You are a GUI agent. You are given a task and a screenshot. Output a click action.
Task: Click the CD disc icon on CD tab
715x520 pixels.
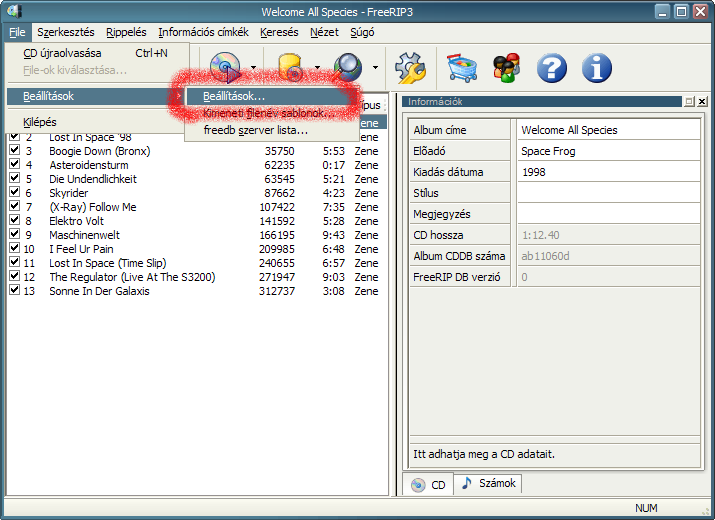(x=418, y=485)
